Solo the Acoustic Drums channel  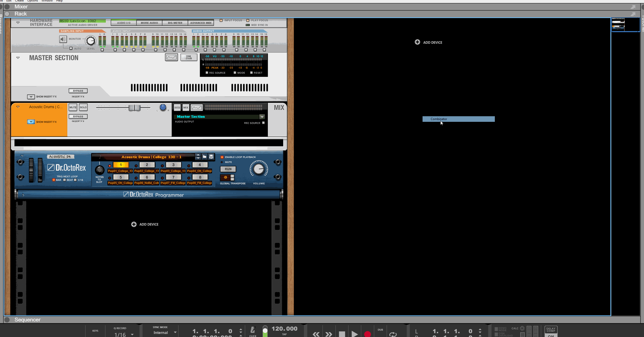pyautogui.click(x=83, y=107)
